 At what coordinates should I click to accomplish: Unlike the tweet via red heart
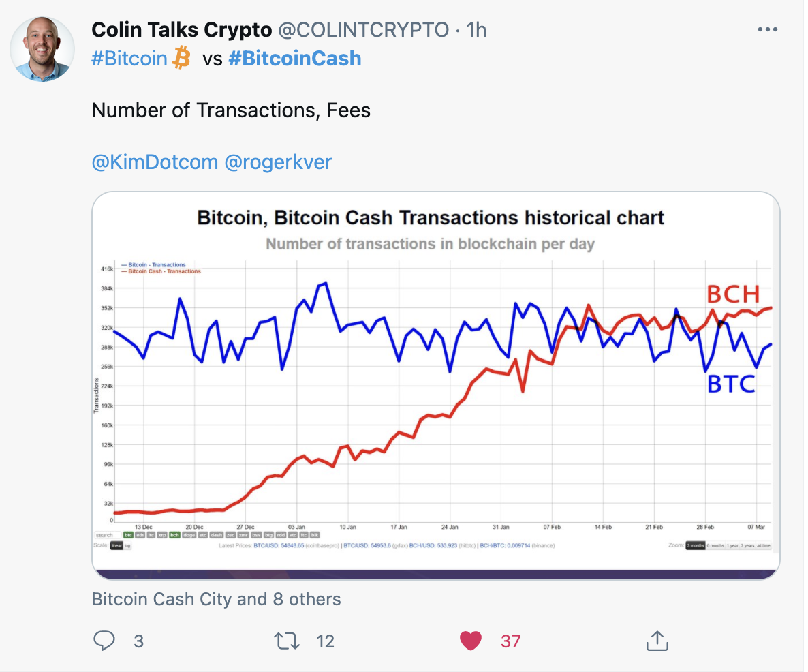coord(471,641)
